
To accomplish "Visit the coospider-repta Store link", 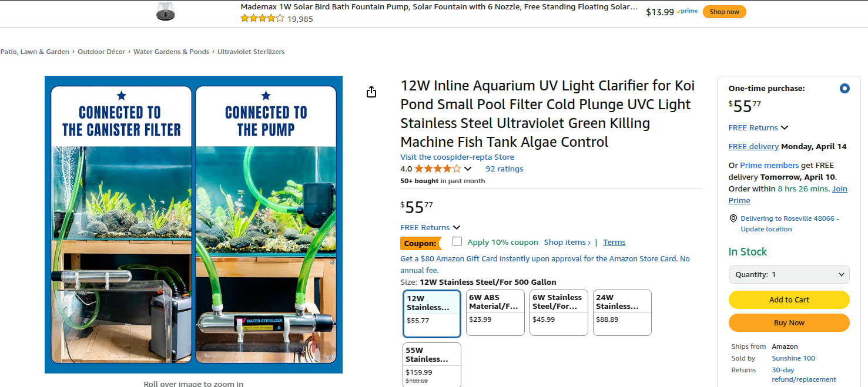I will pyautogui.click(x=457, y=157).
